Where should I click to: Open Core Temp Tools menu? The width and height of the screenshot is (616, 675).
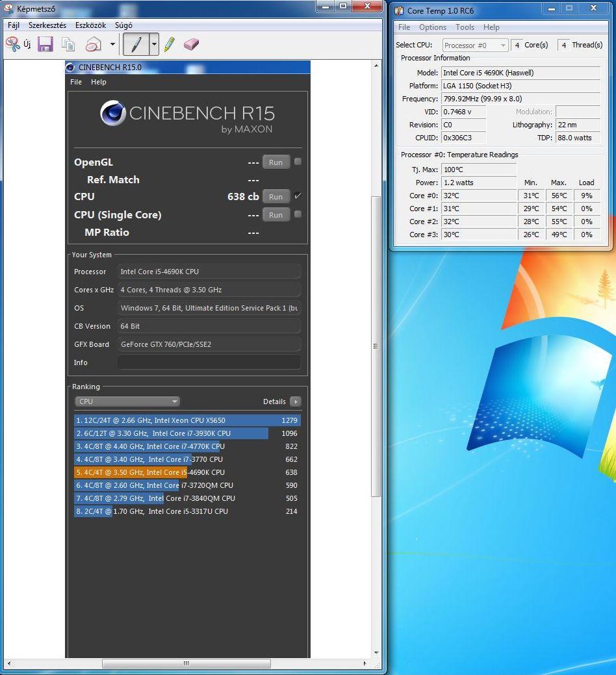click(465, 27)
